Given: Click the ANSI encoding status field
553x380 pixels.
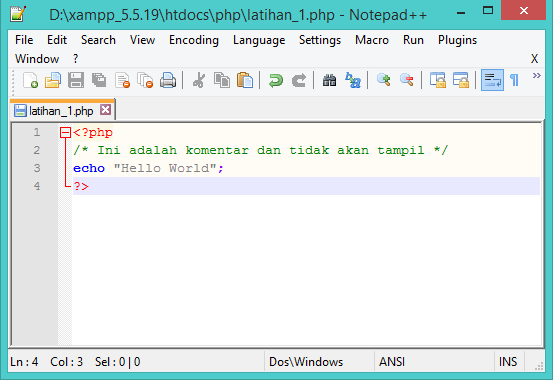Looking at the screenshot, I should click(434, 362).
